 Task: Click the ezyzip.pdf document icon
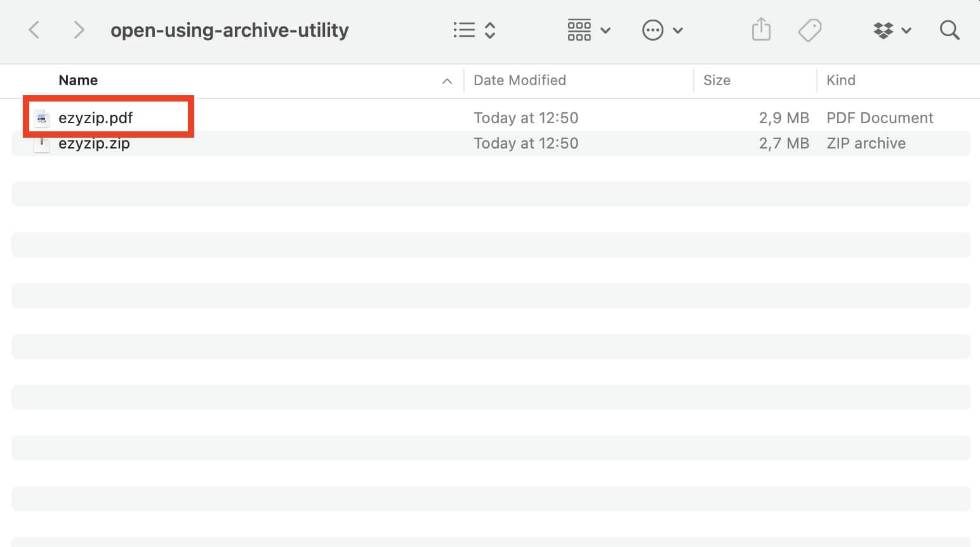click(x=41, y=117)
